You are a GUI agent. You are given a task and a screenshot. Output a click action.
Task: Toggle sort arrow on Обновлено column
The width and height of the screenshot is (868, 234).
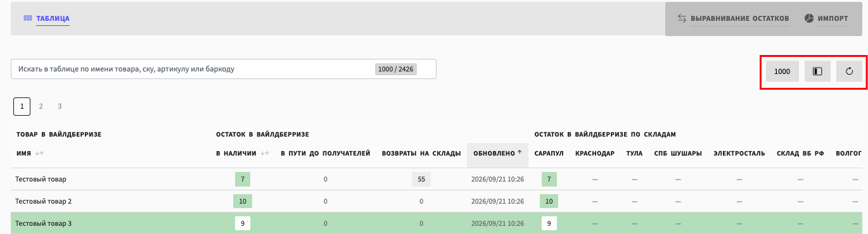click(x=520, y=152)
